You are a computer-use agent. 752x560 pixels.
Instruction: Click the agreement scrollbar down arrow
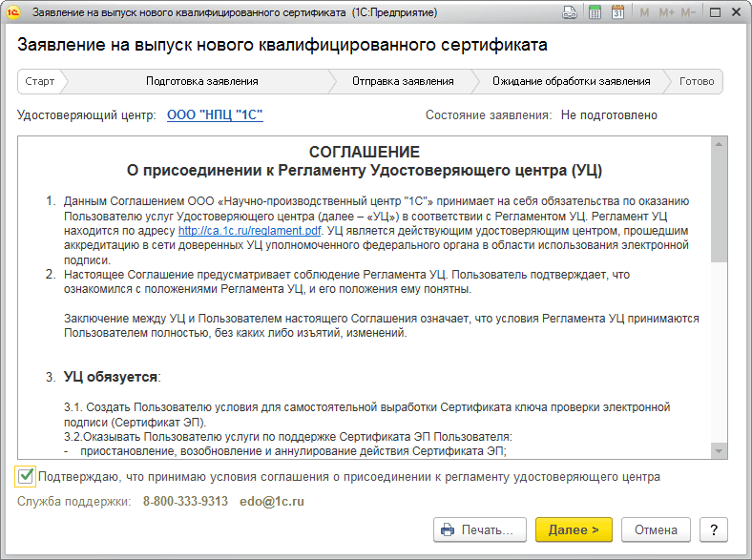(719, 451)
